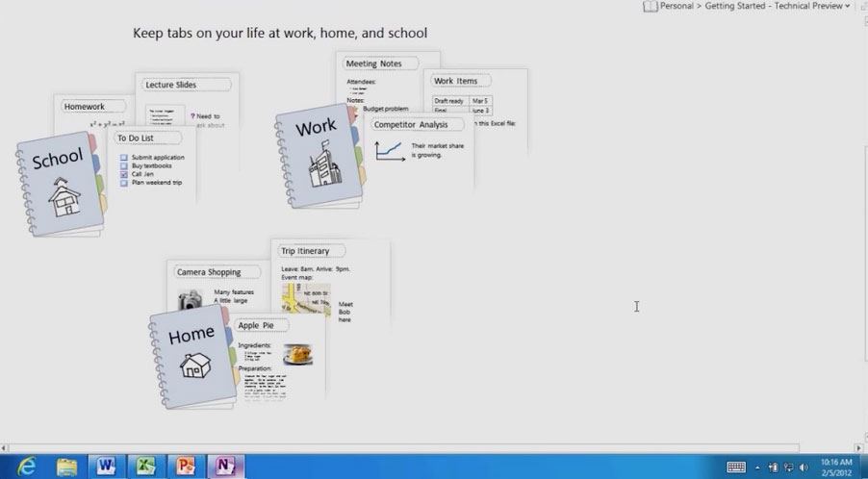Launch Excel from the taskbar
The height and width of the screenshot is (479, 868).
click(x=145, y=466)
